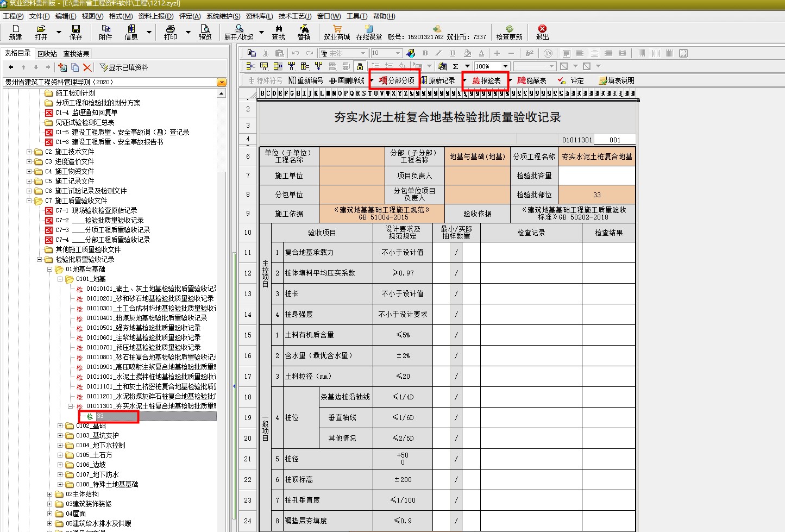Screen dimensions: 785x532
Task: Toggle the cell lock padlock icon
Action: pyautogui.click(x=360, y=66)
